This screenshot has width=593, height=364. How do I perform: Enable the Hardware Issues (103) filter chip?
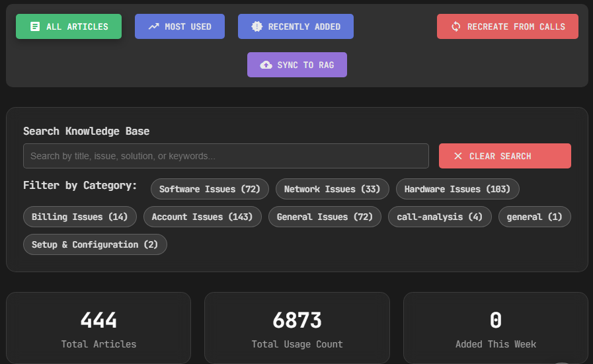pos(457,189)
